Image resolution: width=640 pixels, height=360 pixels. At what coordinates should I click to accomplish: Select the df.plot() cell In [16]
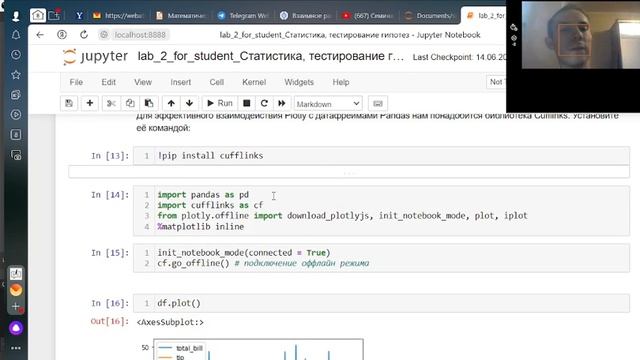tap(381, 303)
